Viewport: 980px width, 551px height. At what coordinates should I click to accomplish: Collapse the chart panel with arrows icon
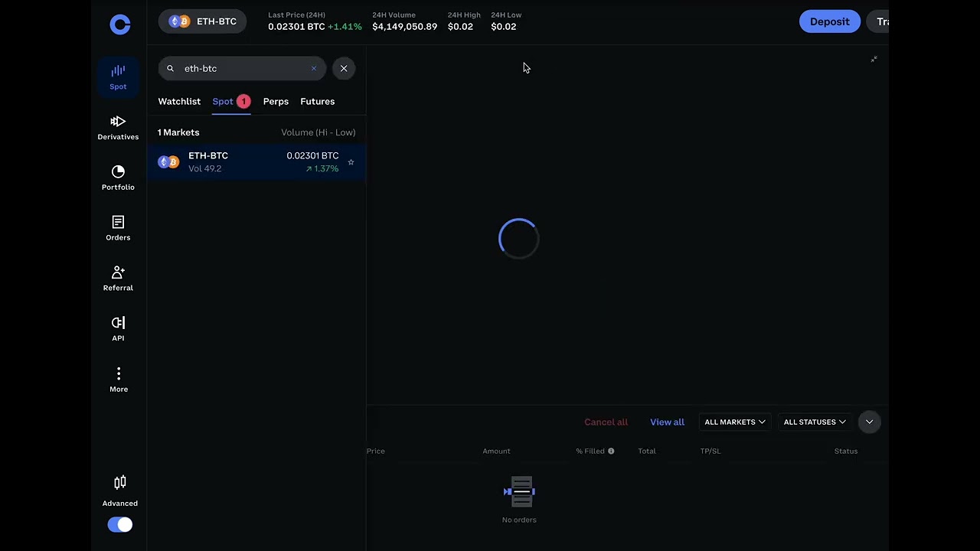point(874,59)
